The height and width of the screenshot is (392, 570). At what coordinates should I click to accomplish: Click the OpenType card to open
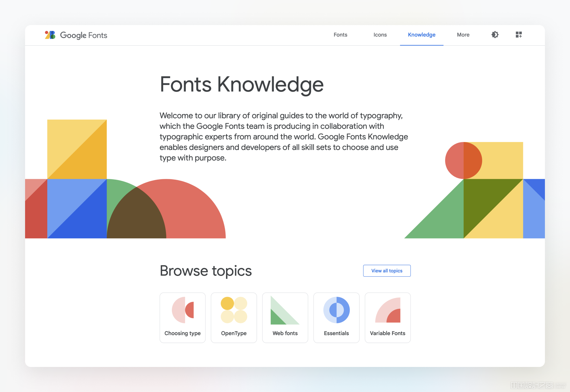[x=234, y=316]
